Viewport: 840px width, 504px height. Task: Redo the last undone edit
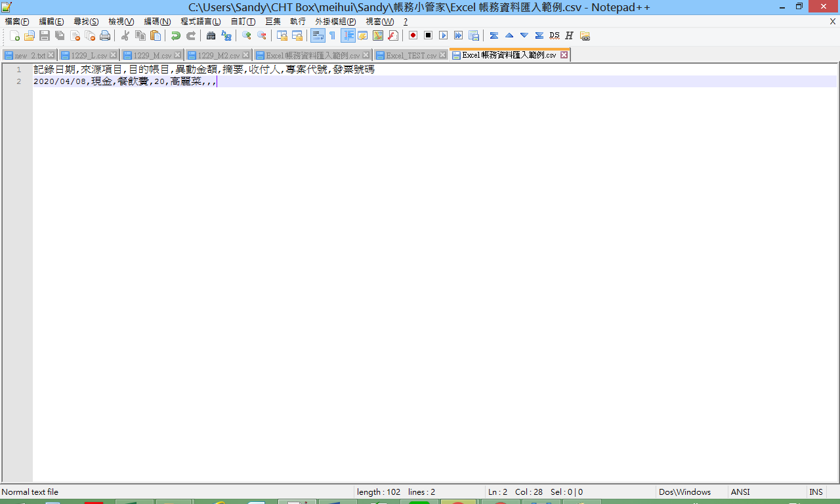coord(191,35)
